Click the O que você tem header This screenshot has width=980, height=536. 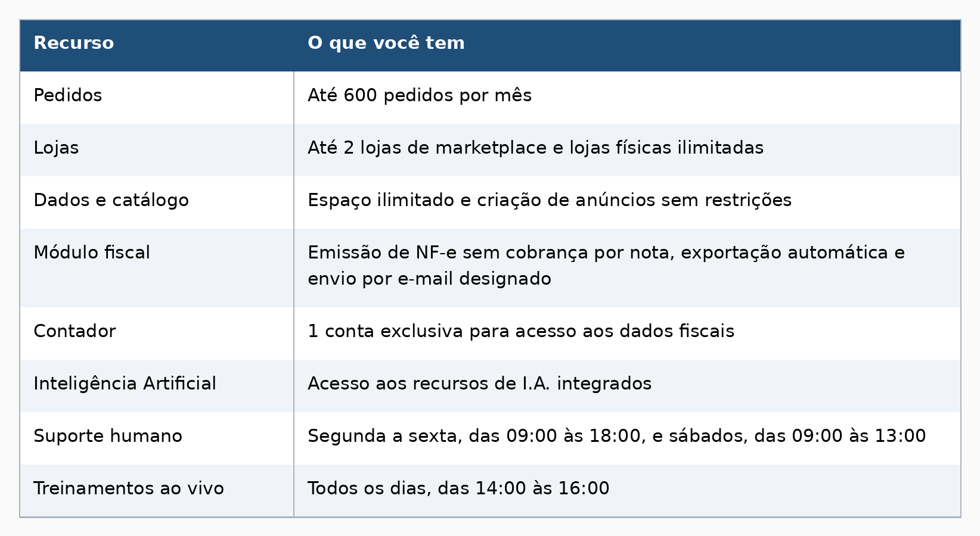tap(386, 43)
